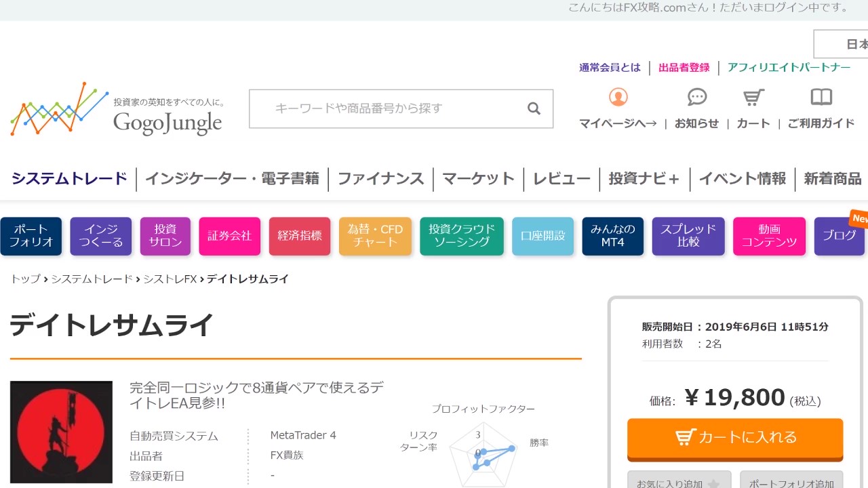Screen dimensions: 868x488
Task: Click the システムトレード breadcrumb link
Action: pos(92,279)
